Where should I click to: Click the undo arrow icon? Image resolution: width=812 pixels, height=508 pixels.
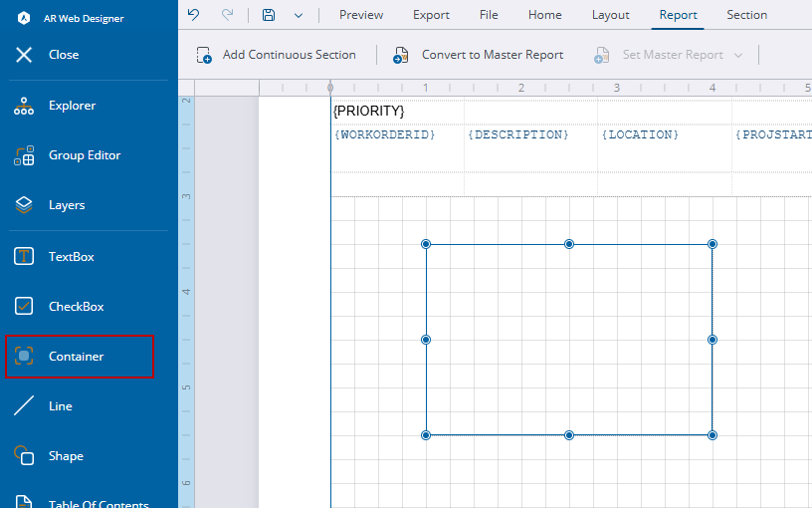pyautogui.click(x=193, y=15)
